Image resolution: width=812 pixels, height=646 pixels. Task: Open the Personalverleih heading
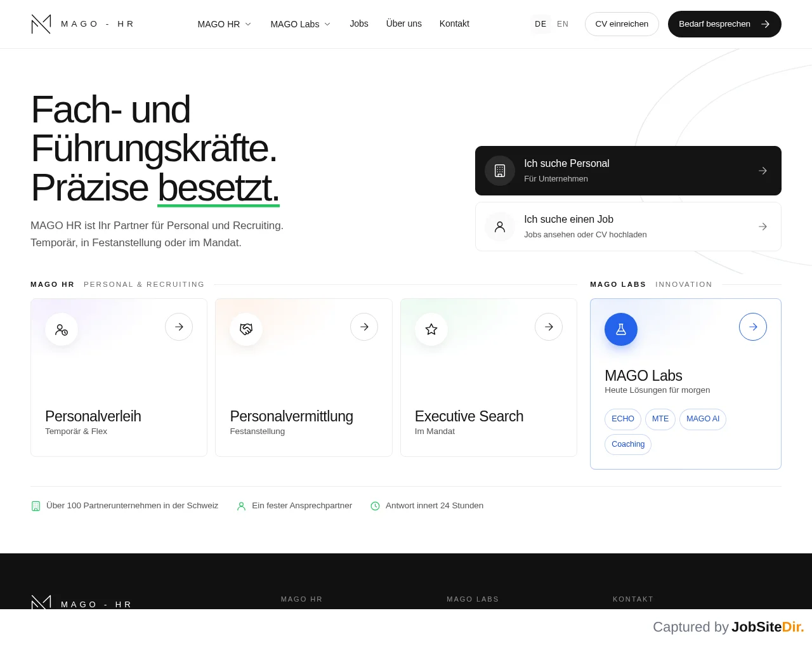[x=93, y=416]
